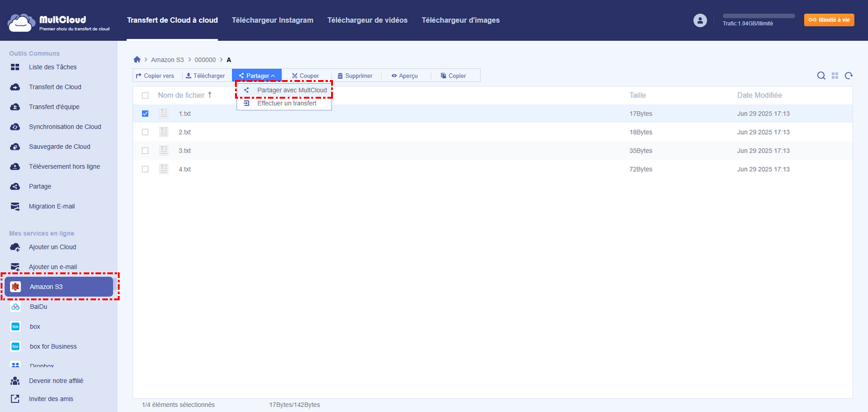This screenshot has height=412, width=868.
Task: Click the refresh icon
Action: tap(849, 76)
